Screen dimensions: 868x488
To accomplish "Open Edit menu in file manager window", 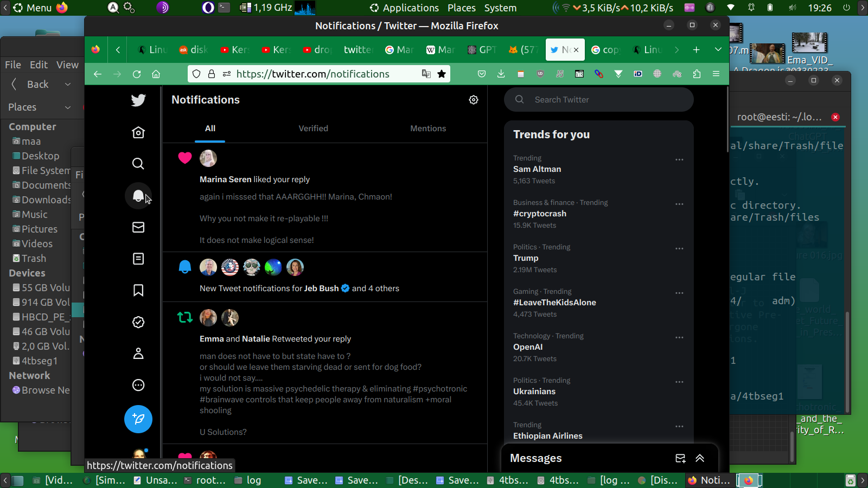I will 39,65.
